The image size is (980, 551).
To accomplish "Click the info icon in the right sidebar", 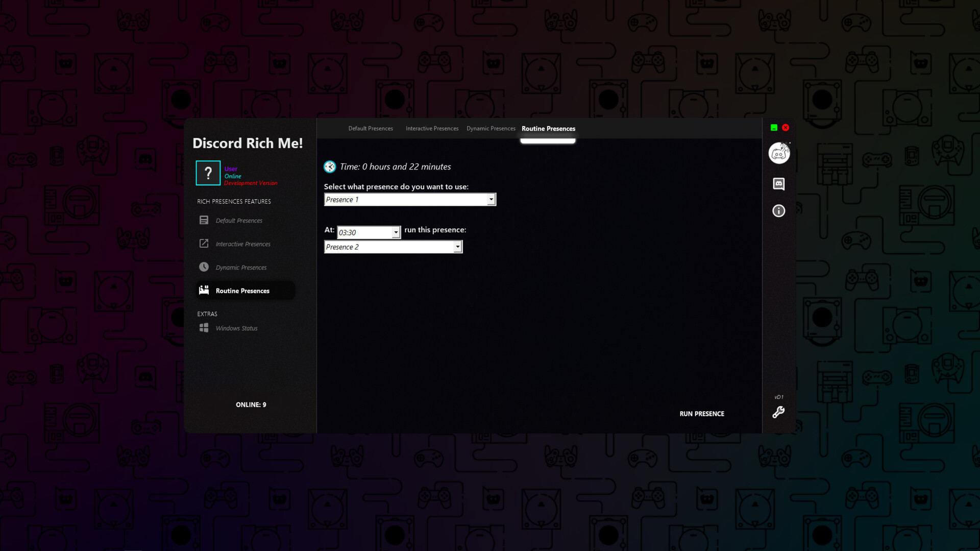I will tap(778, 210).
